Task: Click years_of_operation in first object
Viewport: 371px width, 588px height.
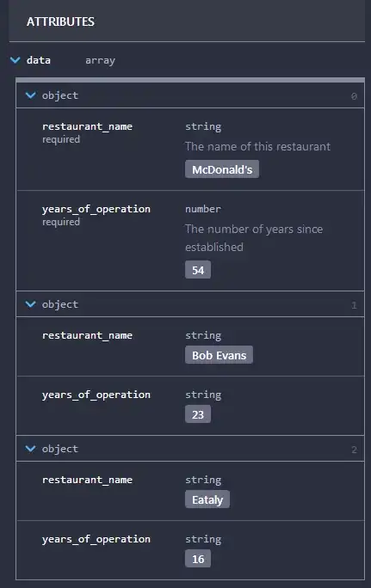Action: point(96,209)
